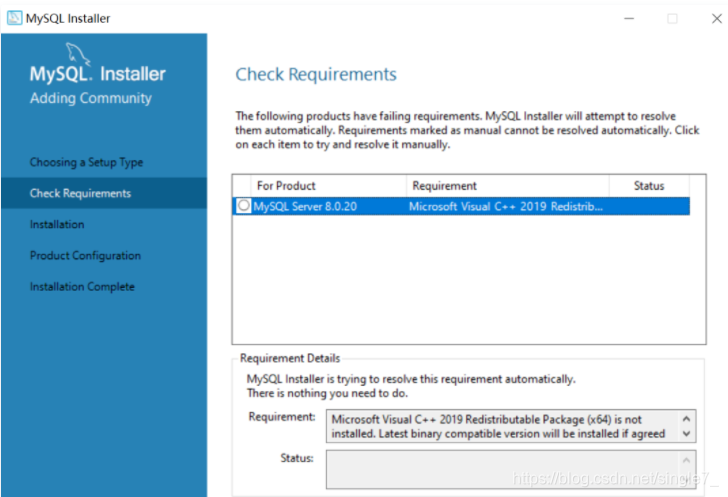This screenshot has height=497, width=728.
Task: Select the MySQL Server 8.0.20 radio circle
Action: (x=243, y=206)
